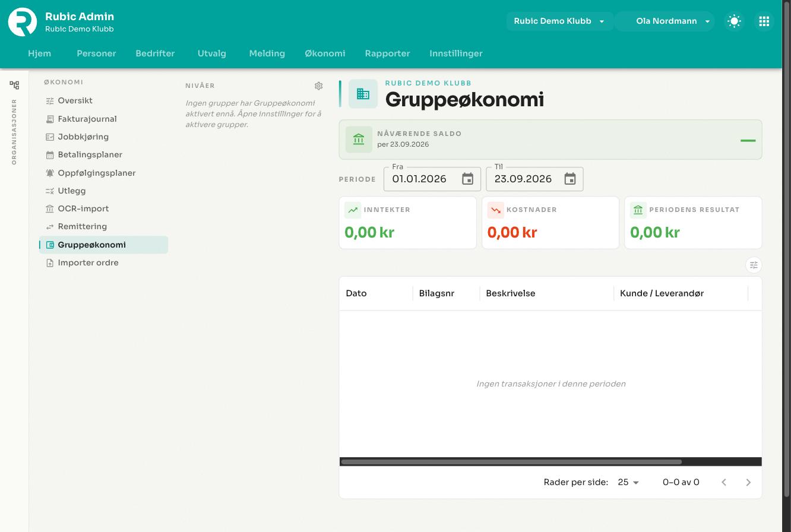791x532 pixels.
Task: Open the organization tree icon in side rail
Action: click(x=14, y=85)
